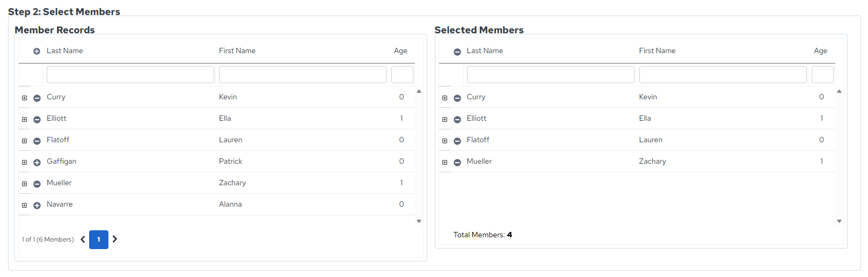This screenshot has width=868, height=277.
Task: Remove all selected members via header minus icon
Action: click(457, 52)
